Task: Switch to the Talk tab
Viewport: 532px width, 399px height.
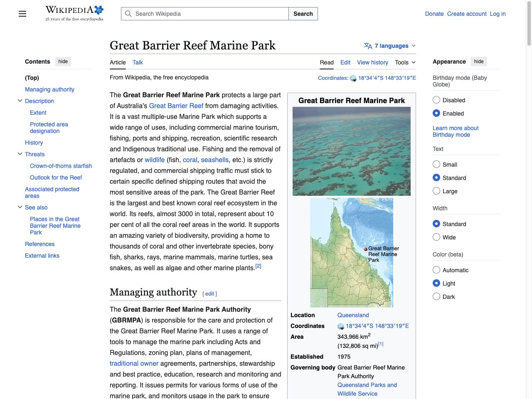Action: [138, 62]
